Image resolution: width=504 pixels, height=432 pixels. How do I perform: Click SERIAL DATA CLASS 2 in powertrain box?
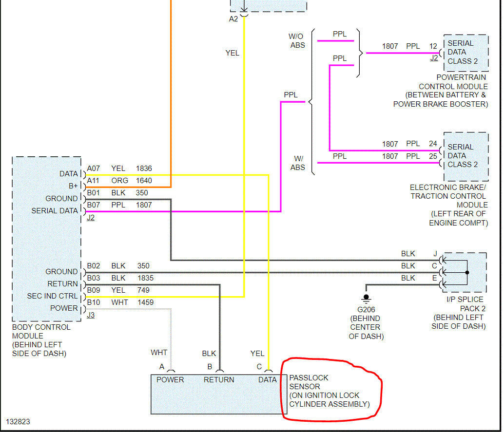click(x=463, y=52)
